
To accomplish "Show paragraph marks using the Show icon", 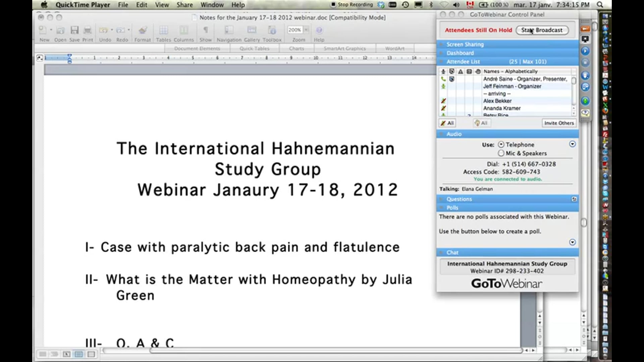I will pos(205,30).
